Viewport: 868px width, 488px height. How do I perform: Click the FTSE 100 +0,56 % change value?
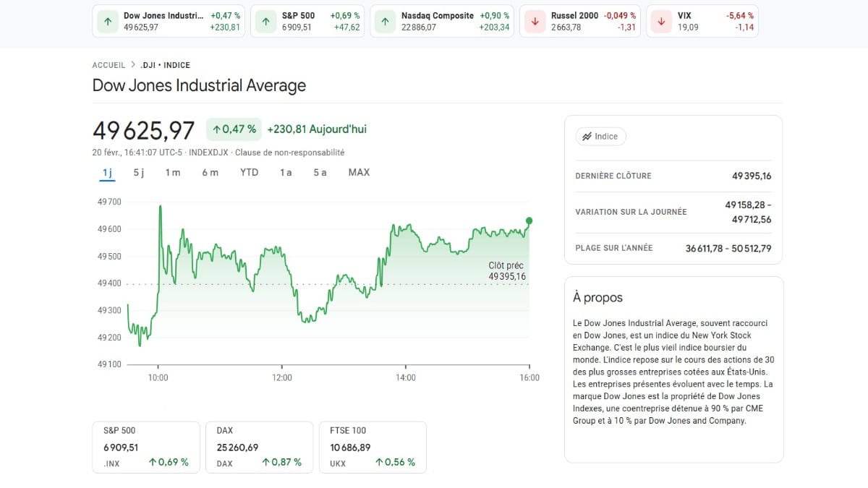pyautogui.click(x=395, y=462)
